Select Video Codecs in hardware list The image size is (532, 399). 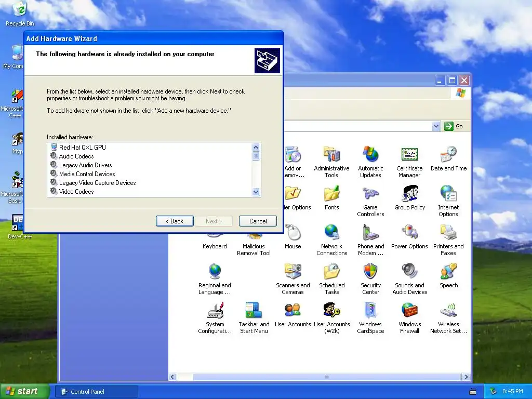(x=76, y=191)
